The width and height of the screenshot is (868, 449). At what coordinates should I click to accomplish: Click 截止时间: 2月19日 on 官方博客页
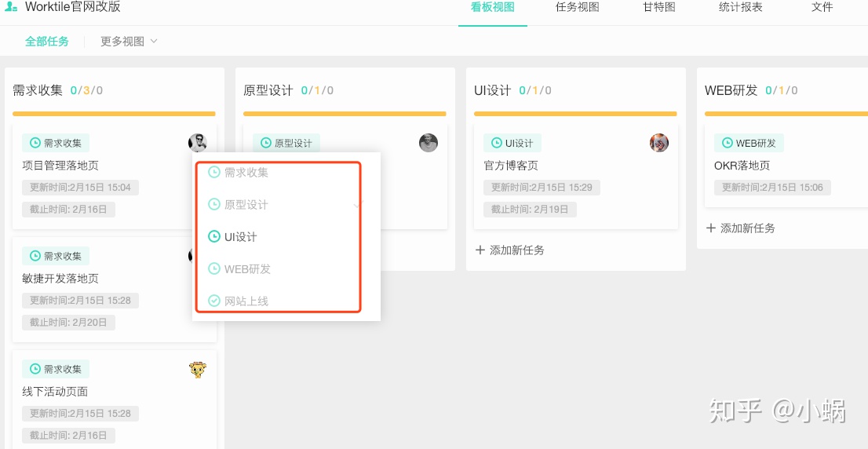click(x=530, y=210)
